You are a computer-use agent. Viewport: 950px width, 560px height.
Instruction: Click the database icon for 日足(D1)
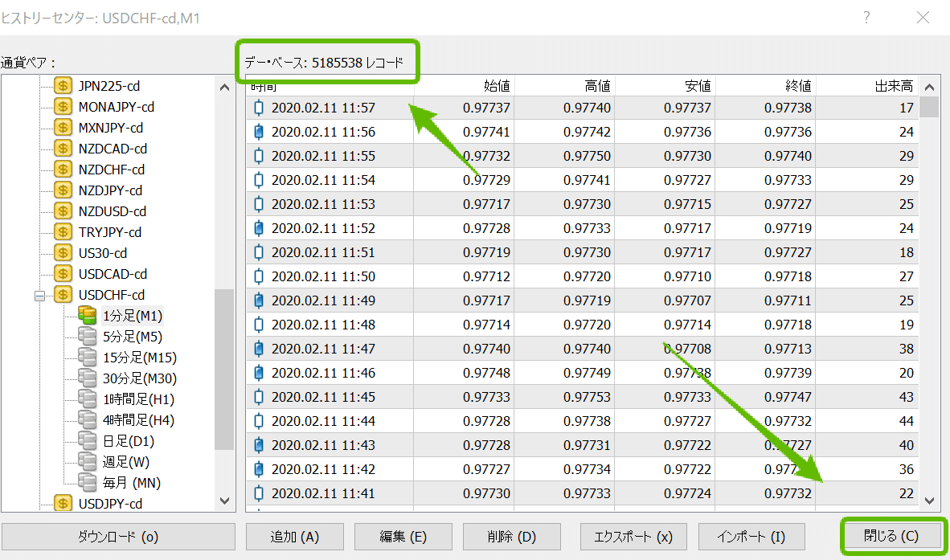(88, 441)
